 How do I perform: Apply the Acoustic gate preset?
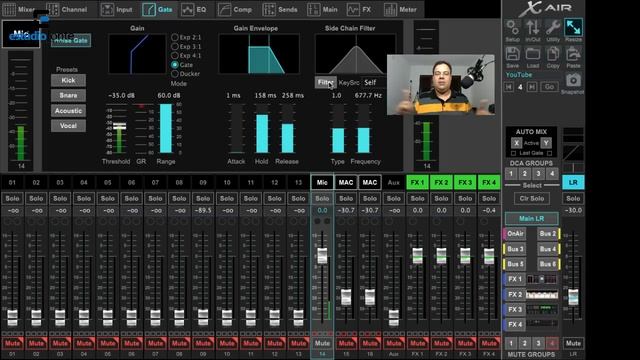[68, 111]
